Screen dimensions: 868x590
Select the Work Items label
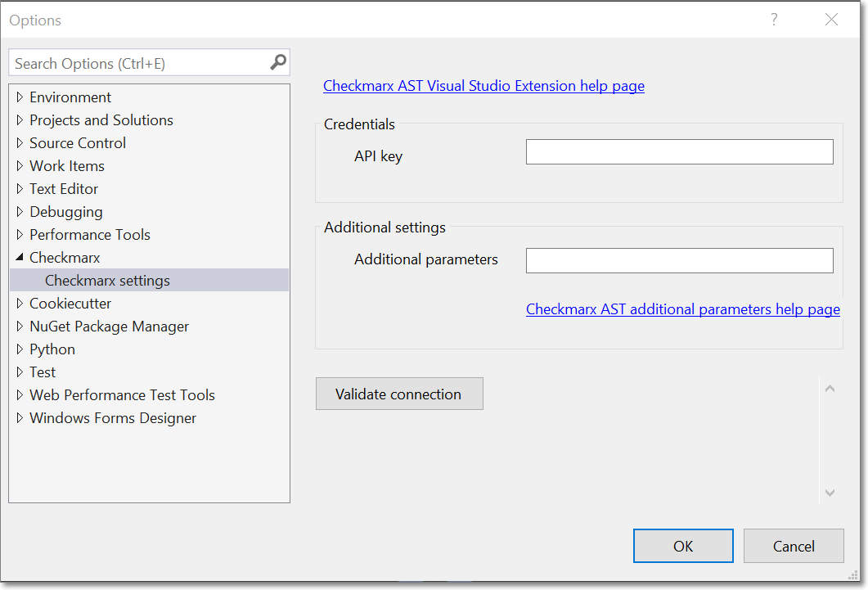[67, 166]
